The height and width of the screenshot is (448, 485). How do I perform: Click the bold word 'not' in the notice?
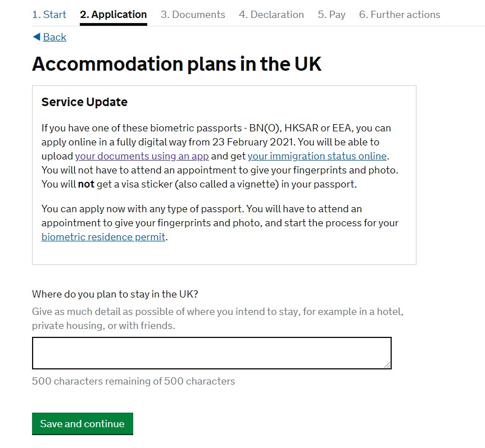pos(85,184)
